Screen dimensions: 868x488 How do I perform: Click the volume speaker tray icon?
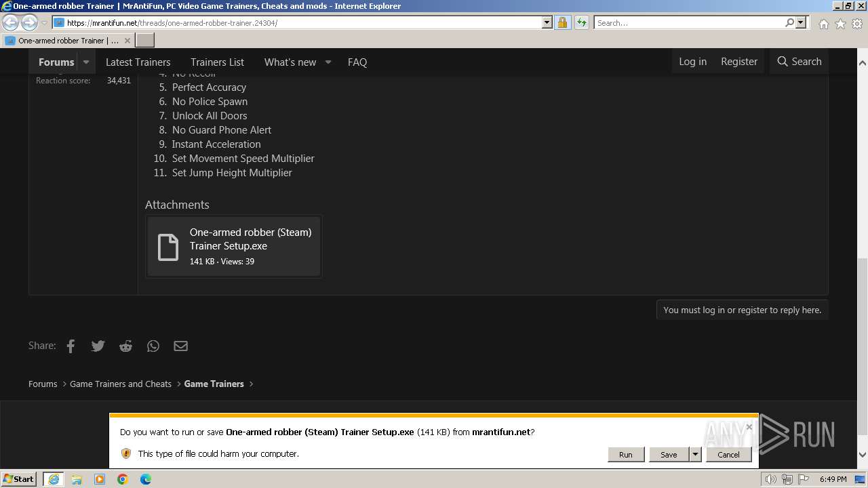pos(771,479)
